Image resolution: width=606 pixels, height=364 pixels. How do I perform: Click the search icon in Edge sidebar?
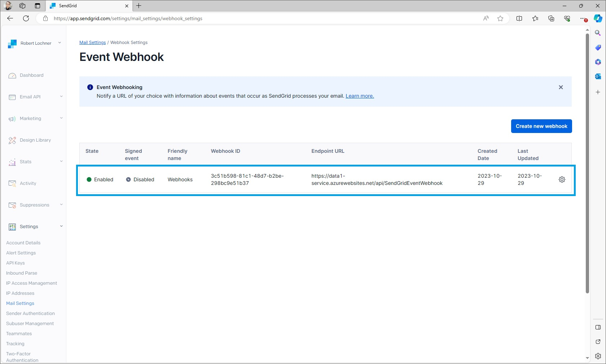click(x=598, y=33)
